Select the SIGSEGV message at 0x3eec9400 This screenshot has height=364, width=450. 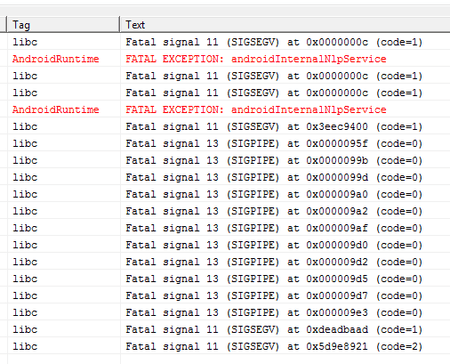click(274, 127)
